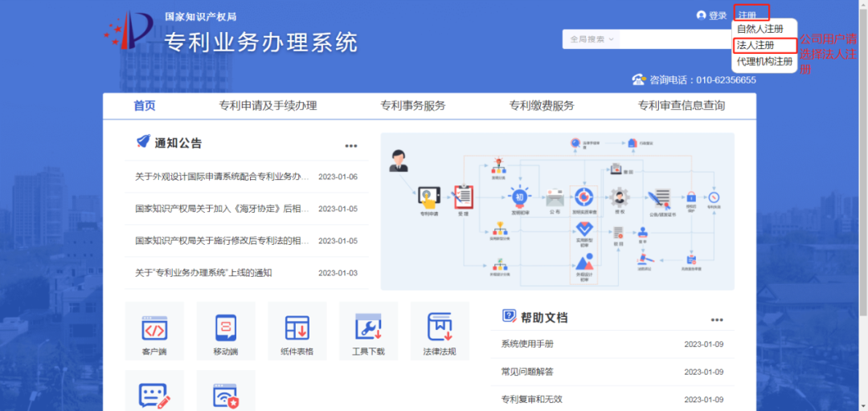Image resolution: width=868 pixels, height=411 pixels.
Task: Open the 全局搜索 search scope dropdown
Action: coord(592,39)
